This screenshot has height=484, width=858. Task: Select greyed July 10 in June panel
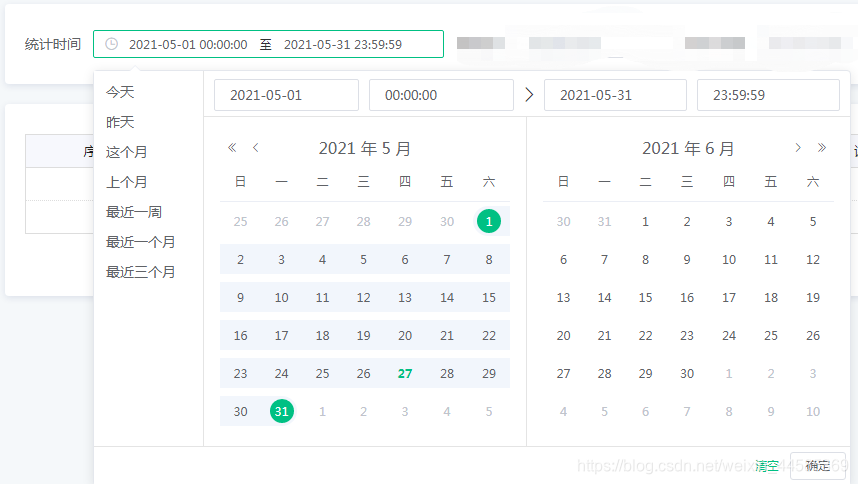(x=813, y=411)
